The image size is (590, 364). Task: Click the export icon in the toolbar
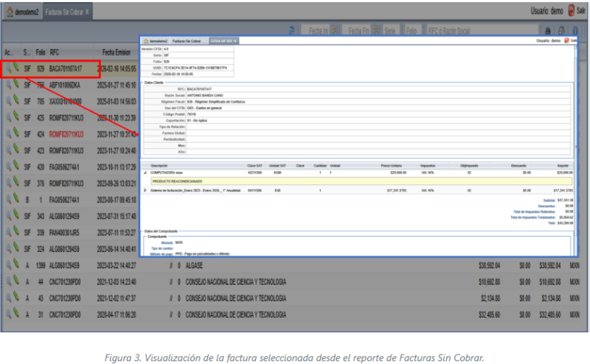click(561, 30)
